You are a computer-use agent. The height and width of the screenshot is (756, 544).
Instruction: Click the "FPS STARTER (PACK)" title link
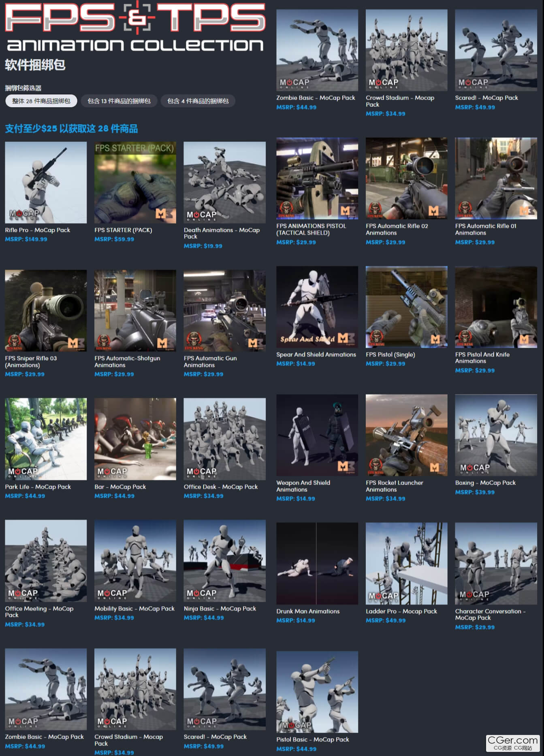[123, 230]
